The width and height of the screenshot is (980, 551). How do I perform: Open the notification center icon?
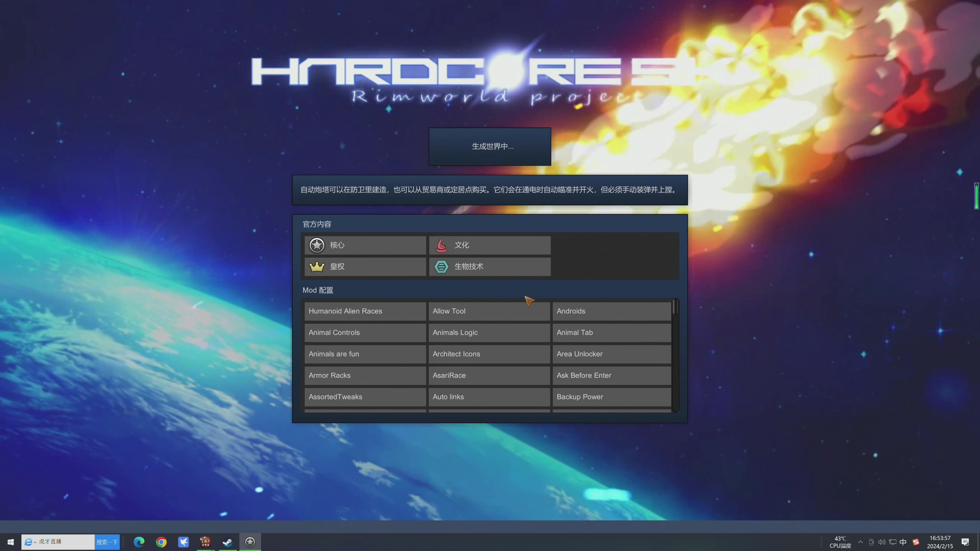tap(965, 542)
